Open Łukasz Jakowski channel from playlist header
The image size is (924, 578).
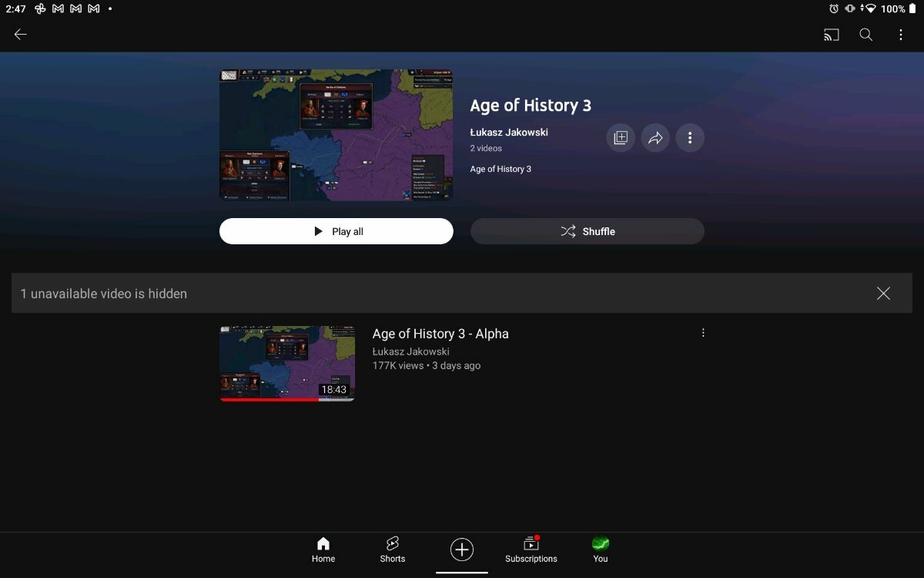509,132
